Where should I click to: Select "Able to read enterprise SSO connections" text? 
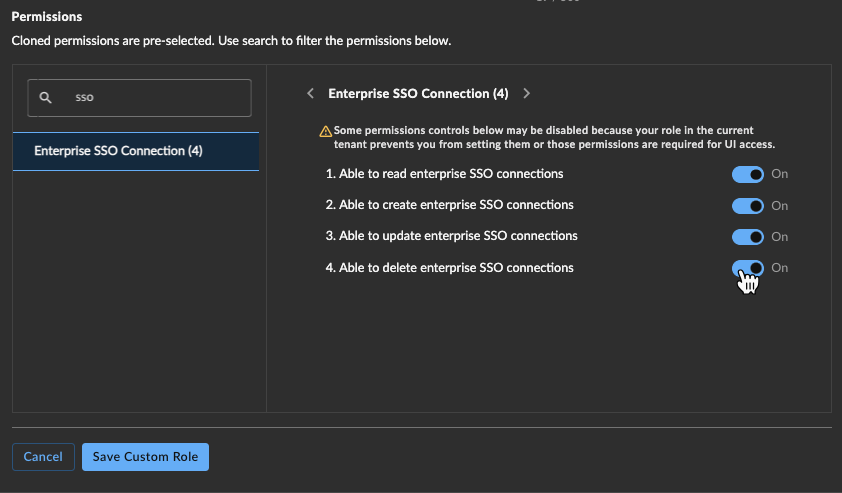click(451, 174)
